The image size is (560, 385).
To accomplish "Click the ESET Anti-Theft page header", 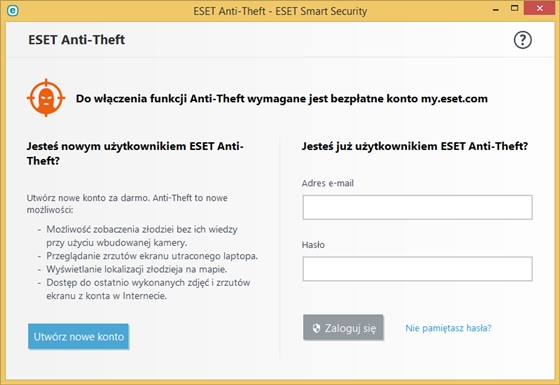I will coord(76,40).
